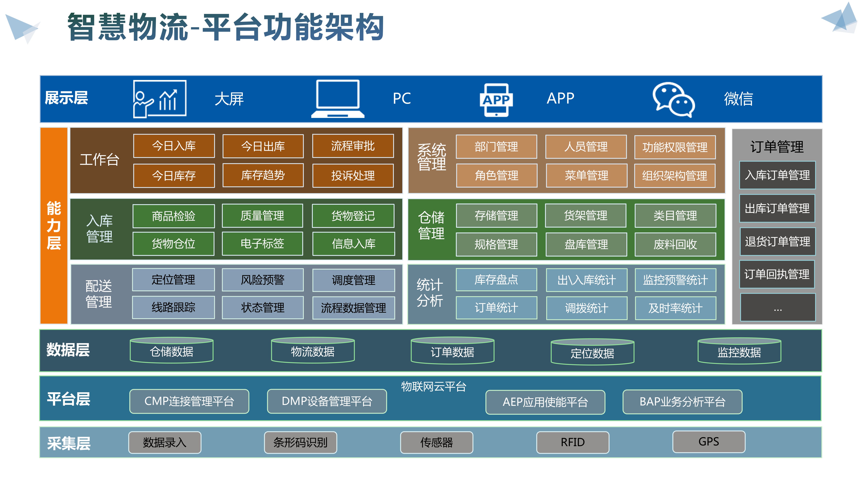Screen dimensions: 868x488
Task: Click the WeChat speech bubbles icon
Action: point(674,100)
